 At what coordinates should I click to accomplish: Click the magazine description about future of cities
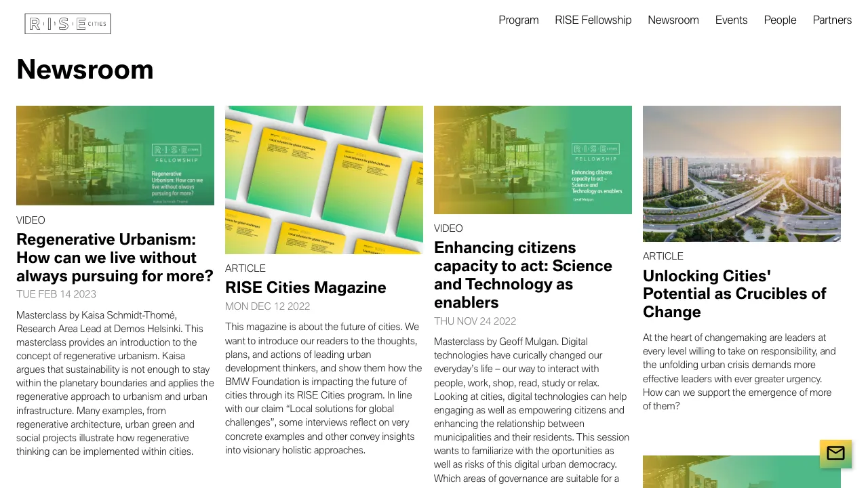323,388
